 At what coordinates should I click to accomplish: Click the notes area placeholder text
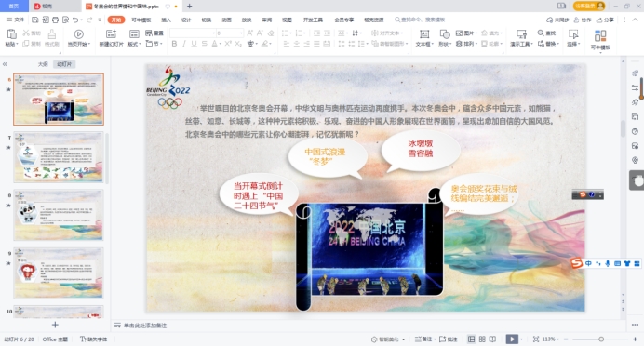point(145,325)
